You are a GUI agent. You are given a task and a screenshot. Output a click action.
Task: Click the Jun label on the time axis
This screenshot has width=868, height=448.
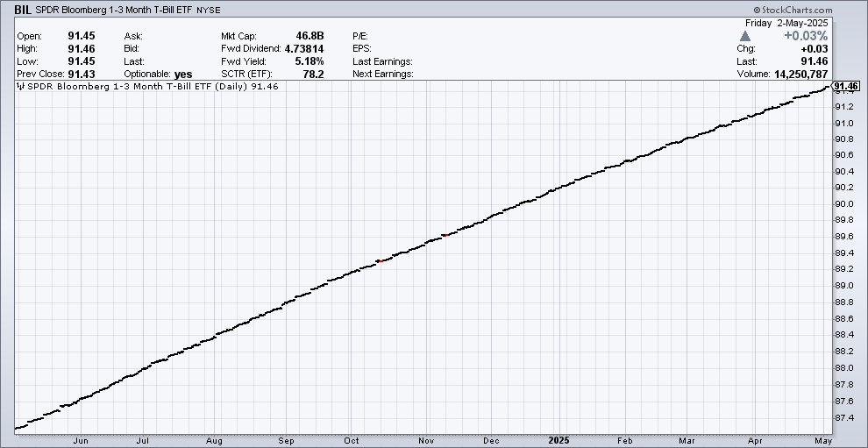81,441
